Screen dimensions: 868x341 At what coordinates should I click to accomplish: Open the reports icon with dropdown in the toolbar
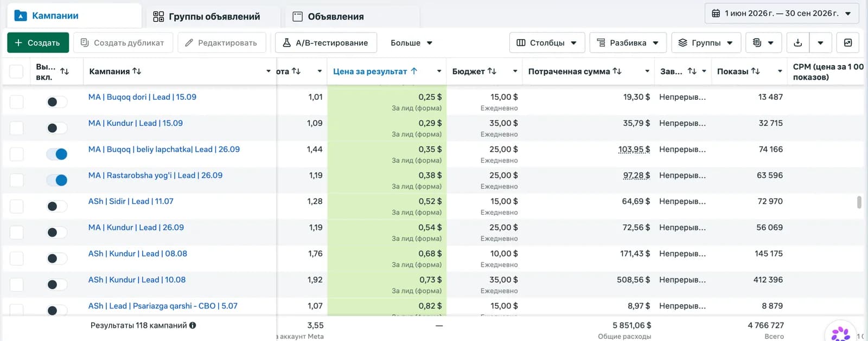click(763, 43)
